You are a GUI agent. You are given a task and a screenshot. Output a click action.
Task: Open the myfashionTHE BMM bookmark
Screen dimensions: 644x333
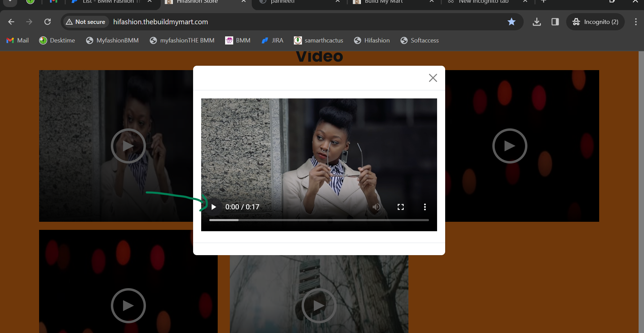pyautogui.click(x=182, y=40)
